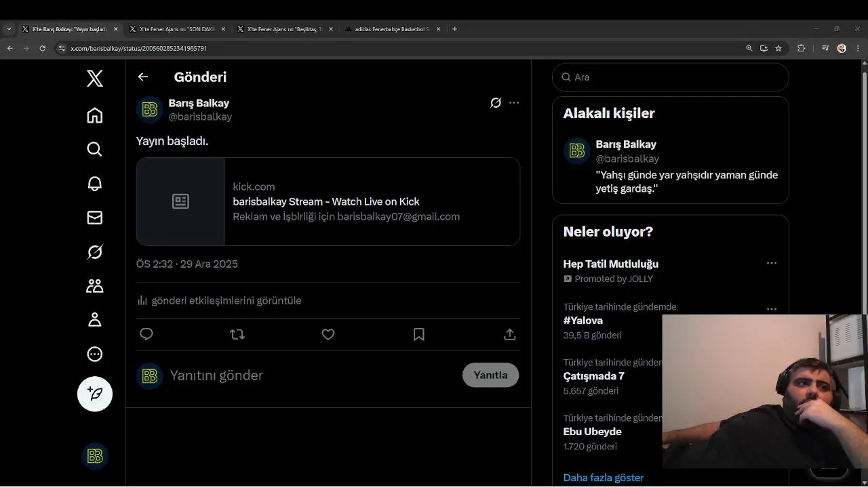Click the "Yayın başladı." post text
This screenshot has height=488, width=868.
click(x=172, y=141)
